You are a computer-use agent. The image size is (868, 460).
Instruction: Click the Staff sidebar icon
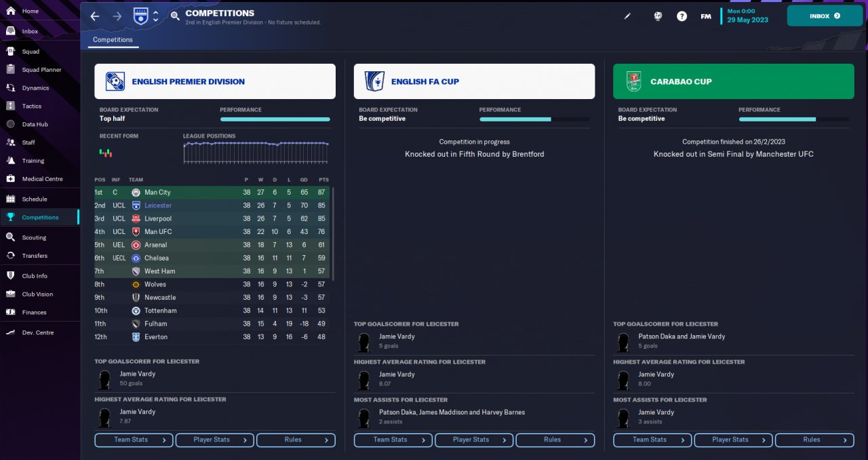[10, 142]
